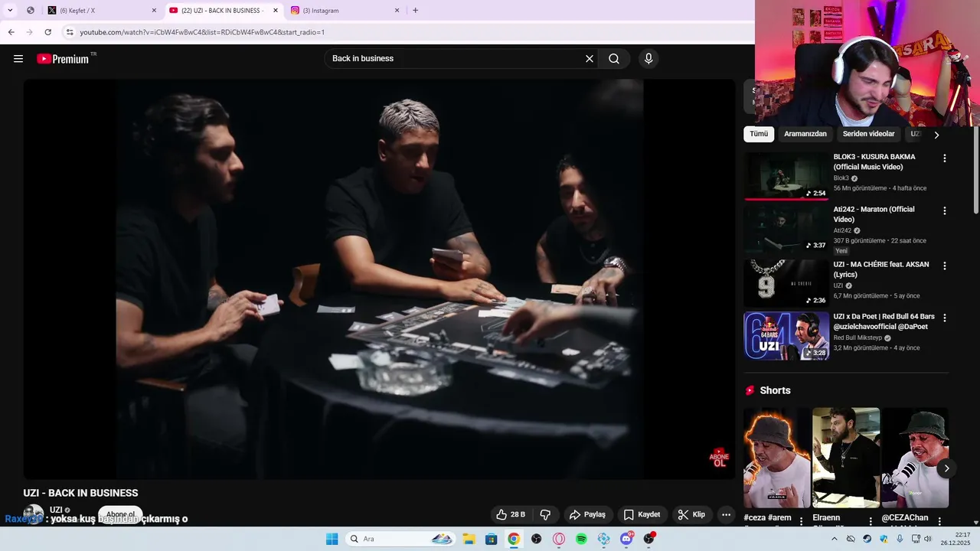The image size is (980, 551).
Task: Show hidden system tray icons chevron
Action: click(834, 539)
